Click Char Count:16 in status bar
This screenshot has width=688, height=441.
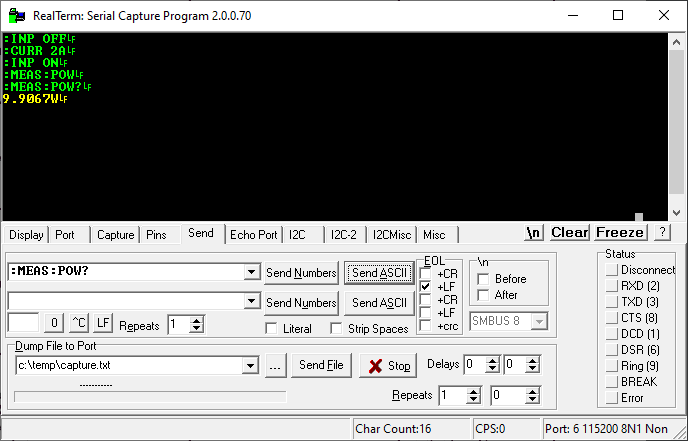393,429
